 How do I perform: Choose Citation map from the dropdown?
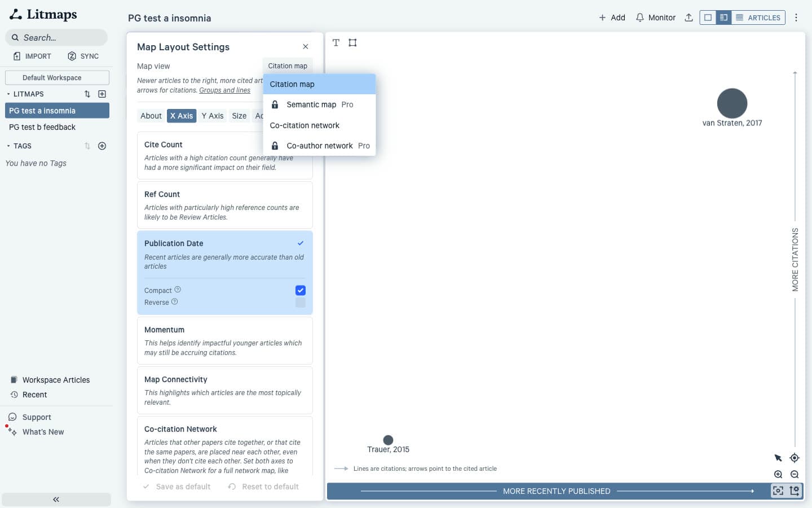tap(319, 84)
